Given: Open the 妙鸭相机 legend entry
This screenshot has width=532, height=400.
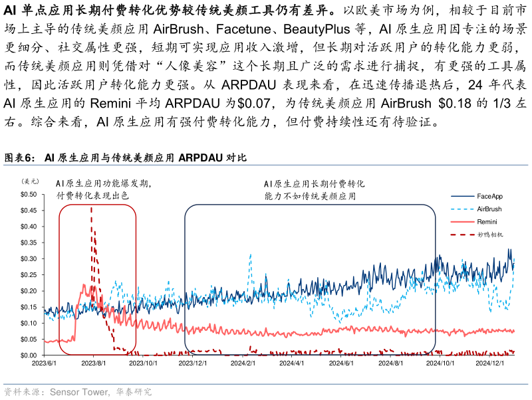Looking at the screenshot, I should (491, 236).
